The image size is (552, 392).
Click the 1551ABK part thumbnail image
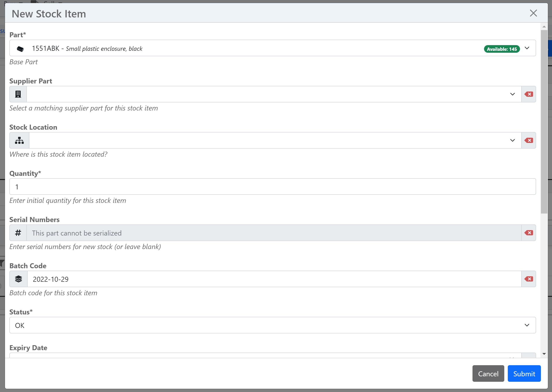[20, 49]
